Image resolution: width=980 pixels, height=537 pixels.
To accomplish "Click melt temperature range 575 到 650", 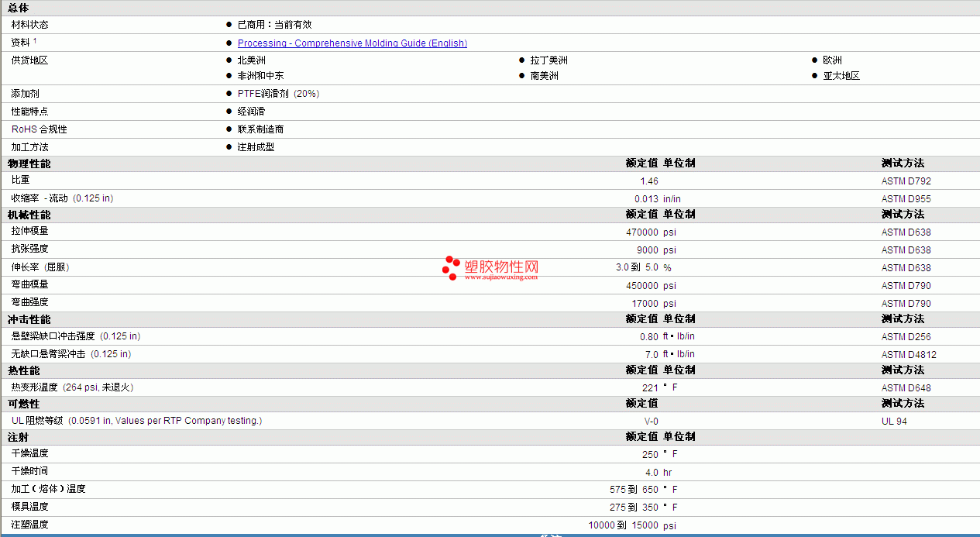I will pos(634,490).
